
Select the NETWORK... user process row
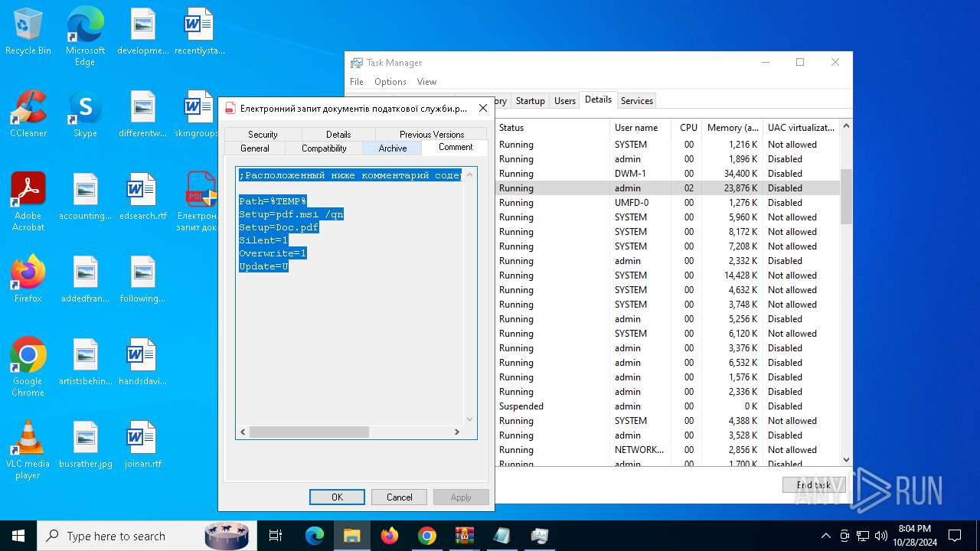point(668,450)
